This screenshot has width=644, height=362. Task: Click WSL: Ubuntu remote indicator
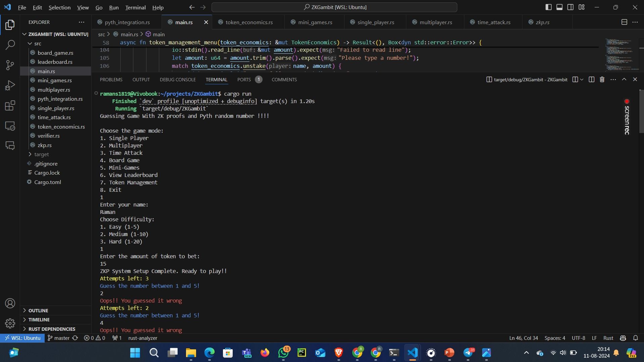[x=22, y=338]
